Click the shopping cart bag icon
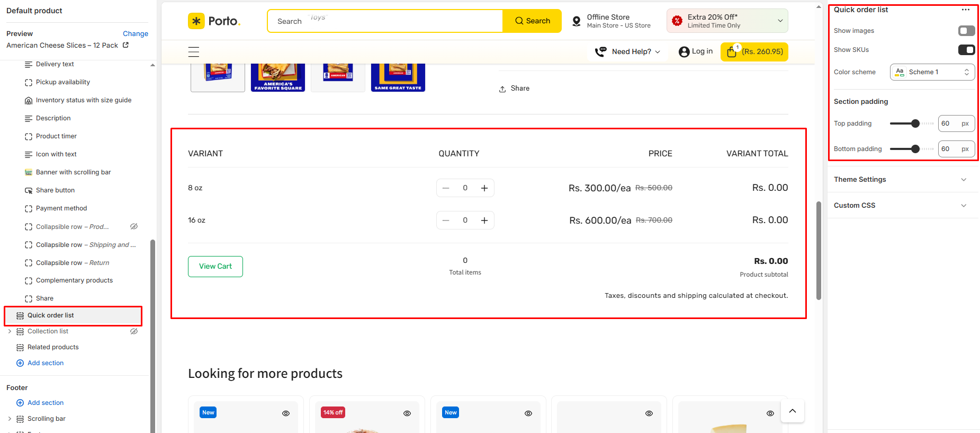The image size is (980, 433). (732, 51)
